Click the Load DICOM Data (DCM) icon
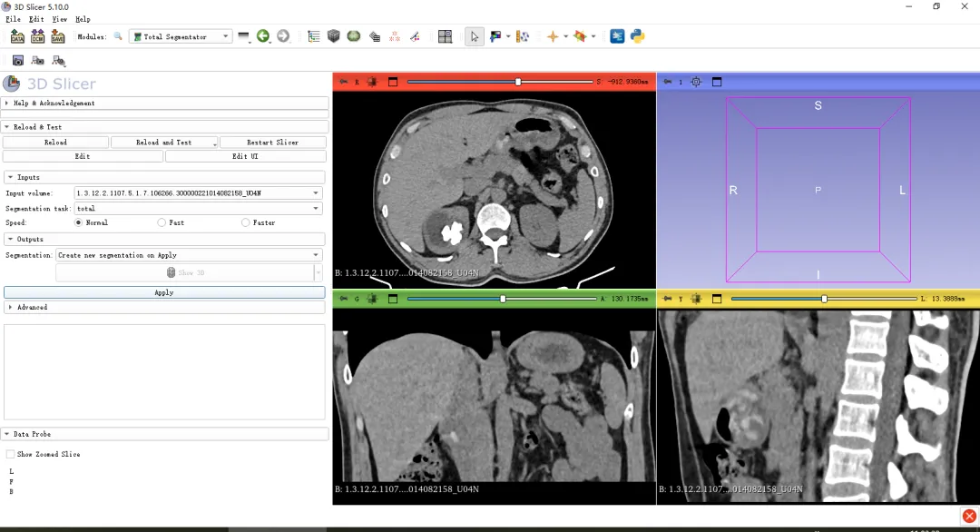 click(37, 36)
